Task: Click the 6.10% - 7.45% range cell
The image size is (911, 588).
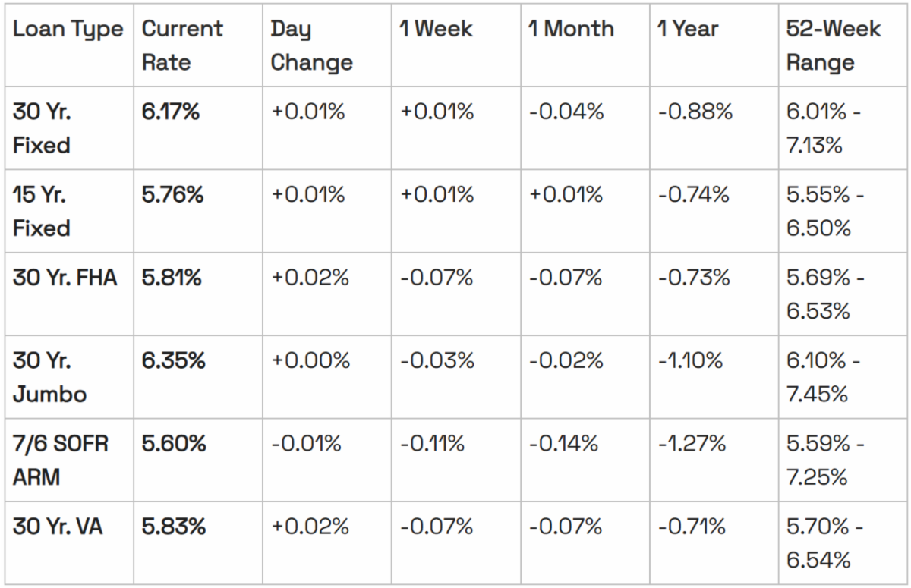Action: [x=823, y=377]
